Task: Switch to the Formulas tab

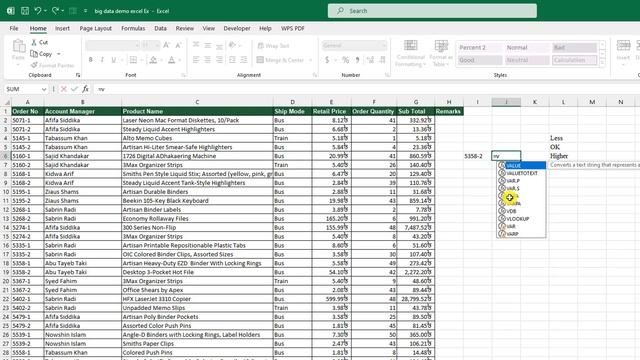Action: [133, 28]
